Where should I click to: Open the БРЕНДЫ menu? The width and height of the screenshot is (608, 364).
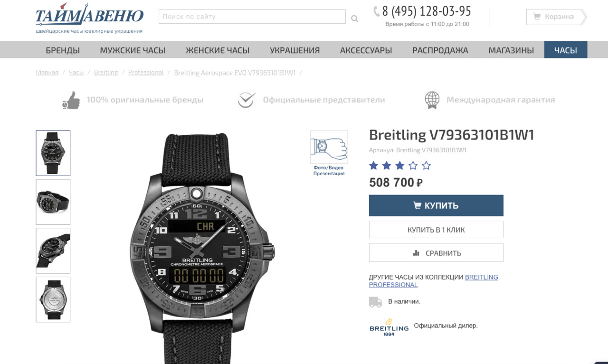[x=63, y=50]
